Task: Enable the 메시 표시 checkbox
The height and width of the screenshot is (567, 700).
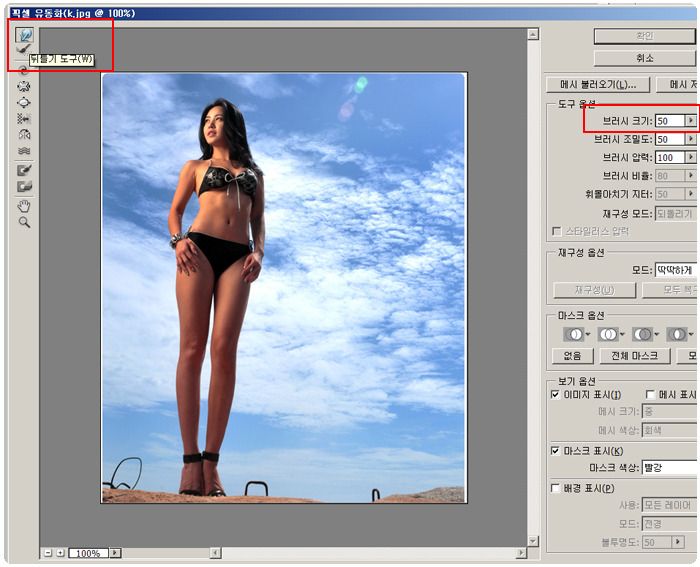Action: click(650, 394)
